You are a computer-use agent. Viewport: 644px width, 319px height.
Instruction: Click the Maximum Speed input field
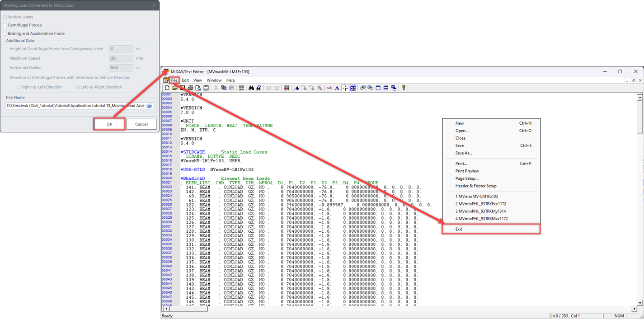(x=121, y=58)
